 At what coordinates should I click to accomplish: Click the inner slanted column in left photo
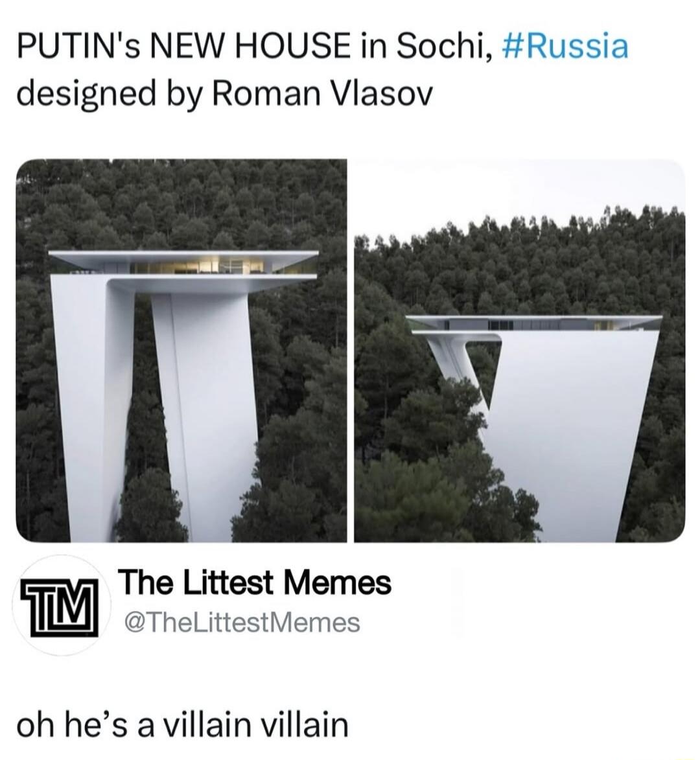204,407
